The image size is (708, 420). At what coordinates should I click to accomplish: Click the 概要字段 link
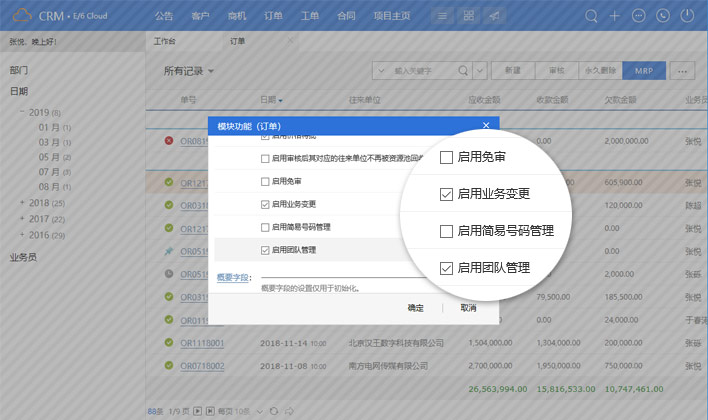tap(232, 277)
